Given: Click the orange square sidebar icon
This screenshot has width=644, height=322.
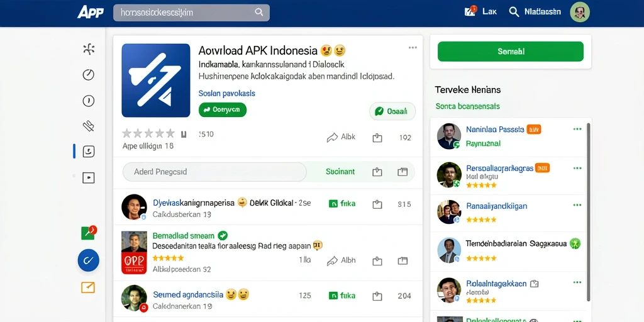Looking at the screenshot, I should [88, 287].
